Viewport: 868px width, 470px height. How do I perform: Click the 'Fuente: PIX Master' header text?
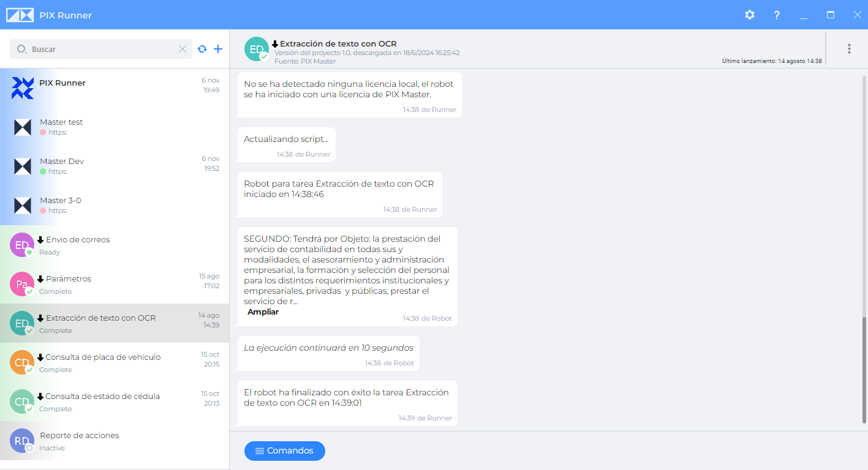point(305,61)
